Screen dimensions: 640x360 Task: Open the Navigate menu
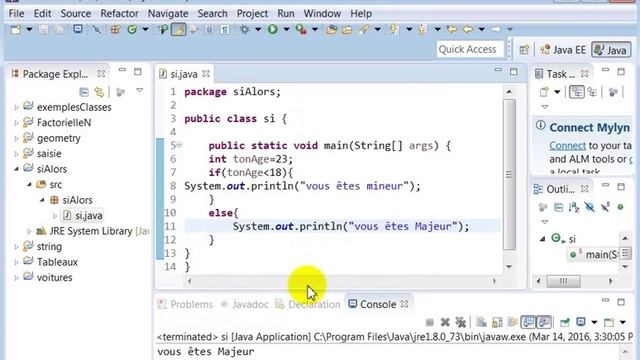coord(168,14)
